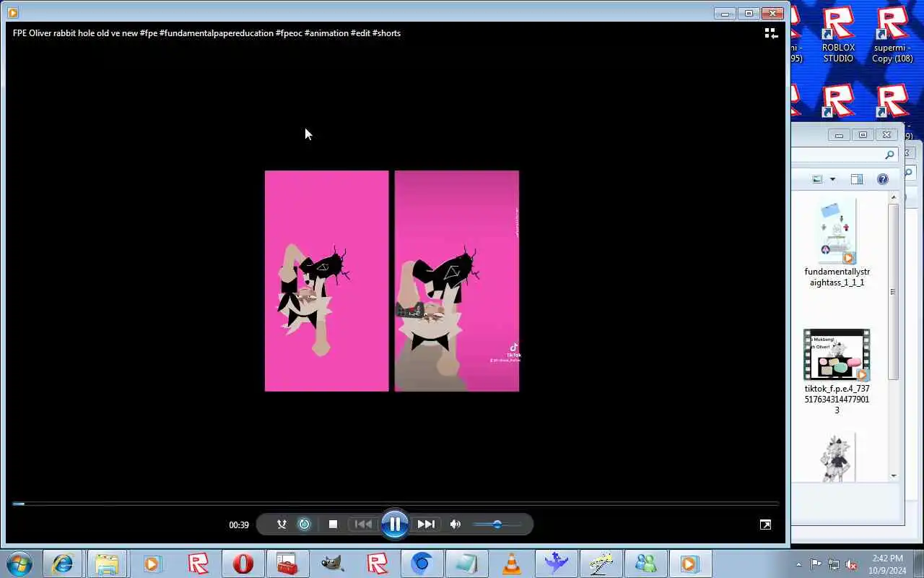Open the Opera browser from the taskbar

(x=243, y=564)
